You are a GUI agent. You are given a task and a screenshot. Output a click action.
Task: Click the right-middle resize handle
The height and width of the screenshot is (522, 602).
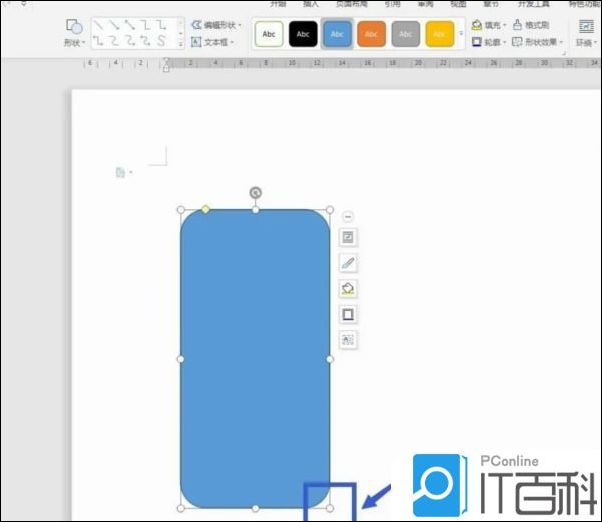[330, 359]
